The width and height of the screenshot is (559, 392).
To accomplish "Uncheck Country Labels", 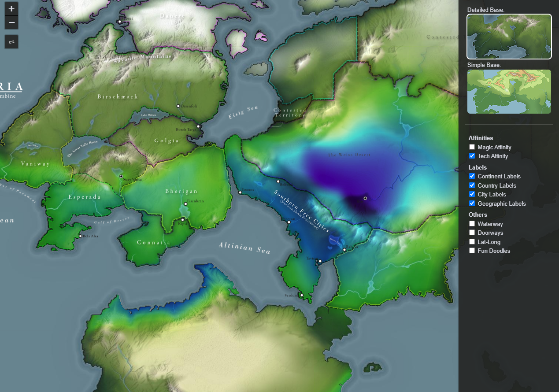I will tap(472, 185).
